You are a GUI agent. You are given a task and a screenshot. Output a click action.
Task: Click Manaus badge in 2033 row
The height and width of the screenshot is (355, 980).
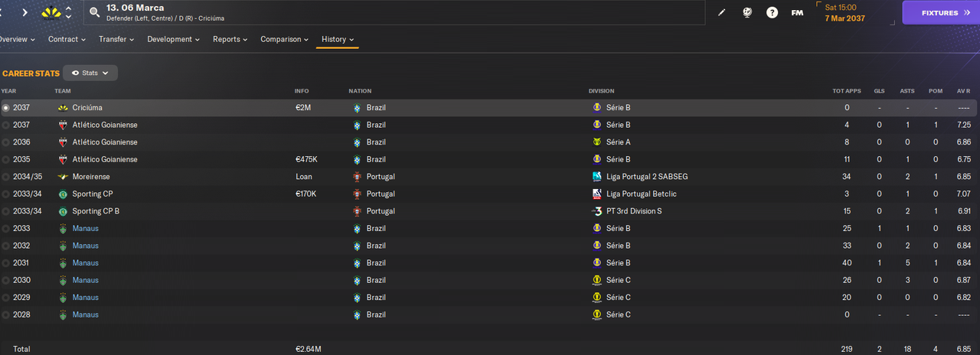[x=63, y=228]
